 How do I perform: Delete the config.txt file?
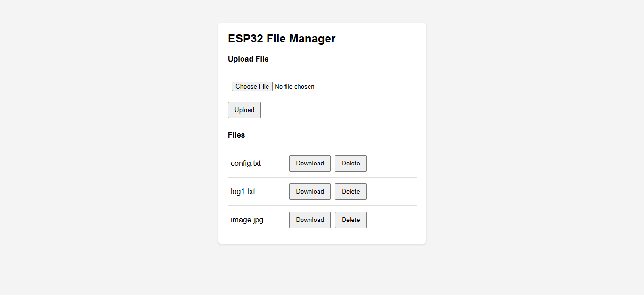click(351, 163)
